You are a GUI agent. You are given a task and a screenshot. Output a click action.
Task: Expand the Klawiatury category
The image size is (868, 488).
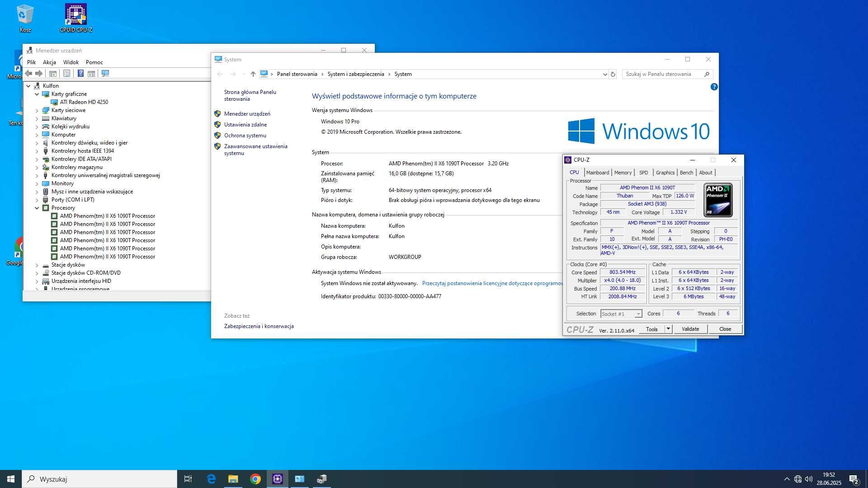tap(37, 118)
